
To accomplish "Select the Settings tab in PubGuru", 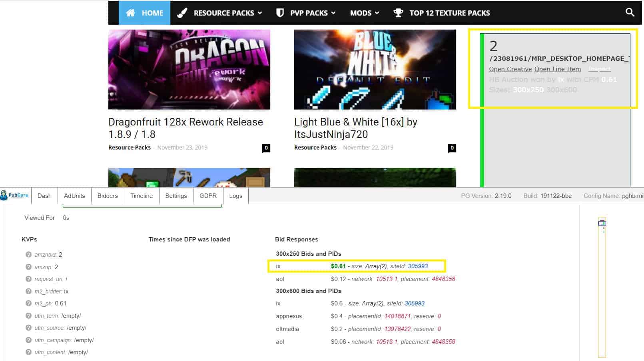I will point(176,195).
